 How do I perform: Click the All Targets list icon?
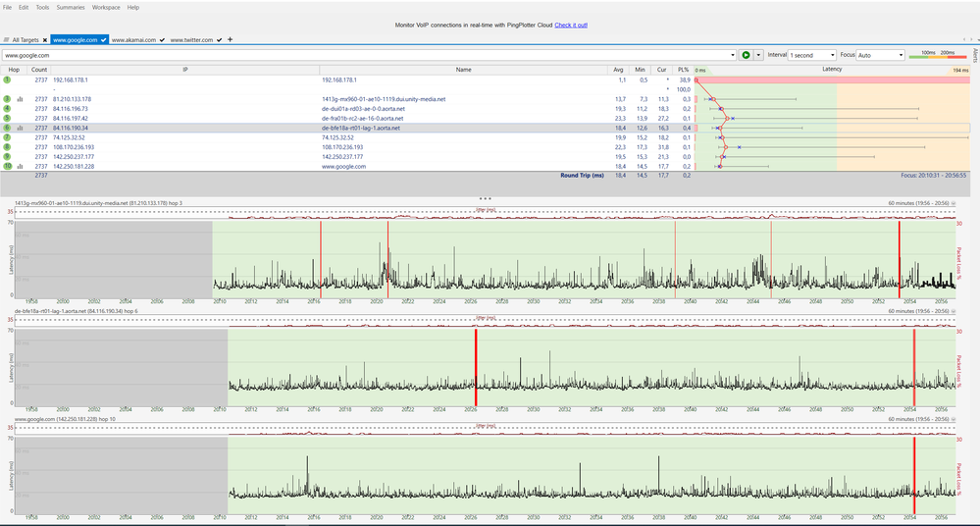pos(7,40)
